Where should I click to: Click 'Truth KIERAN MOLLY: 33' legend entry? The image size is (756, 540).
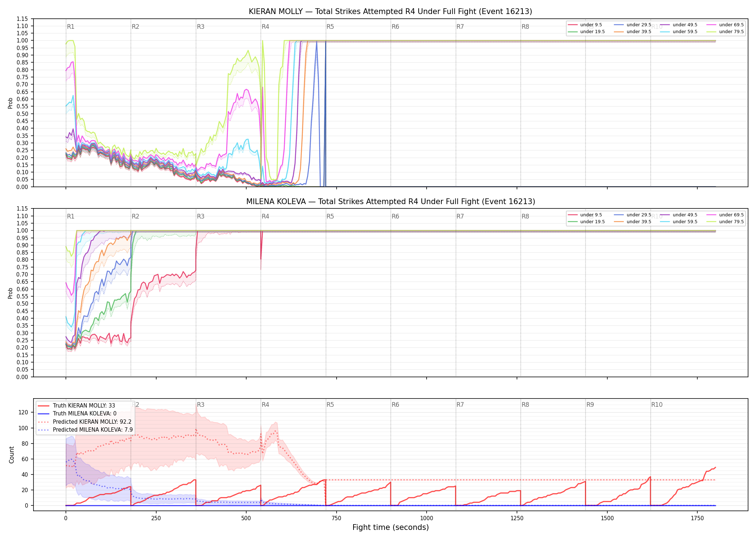click(76, 406)
